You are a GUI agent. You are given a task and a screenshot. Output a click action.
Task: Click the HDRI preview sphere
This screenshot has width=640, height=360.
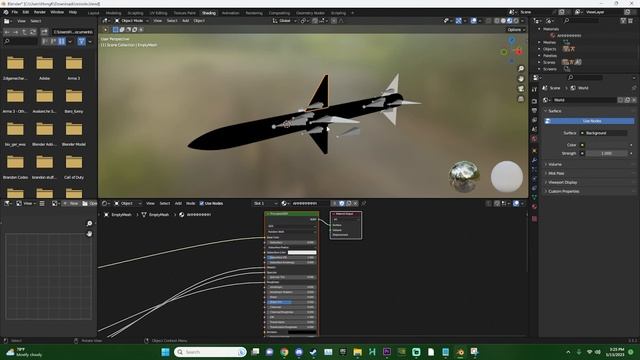pyautogui.click(x=464, y=176)
